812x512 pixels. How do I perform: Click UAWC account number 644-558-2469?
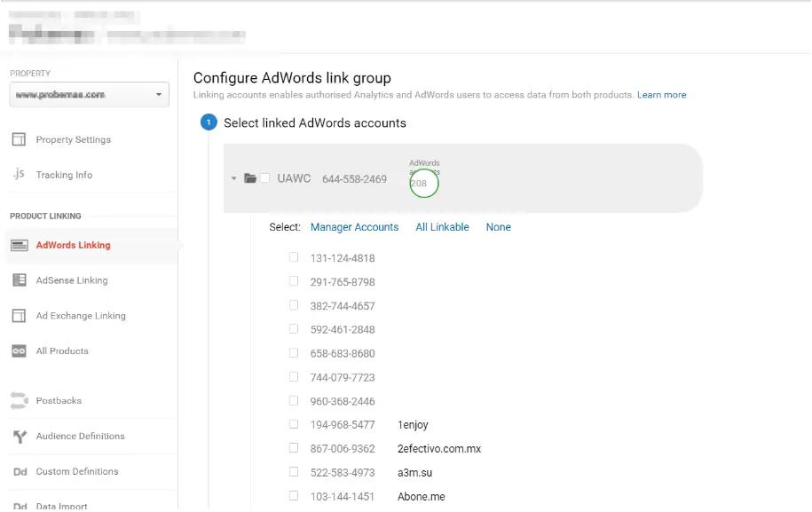(x=354, y=179)
